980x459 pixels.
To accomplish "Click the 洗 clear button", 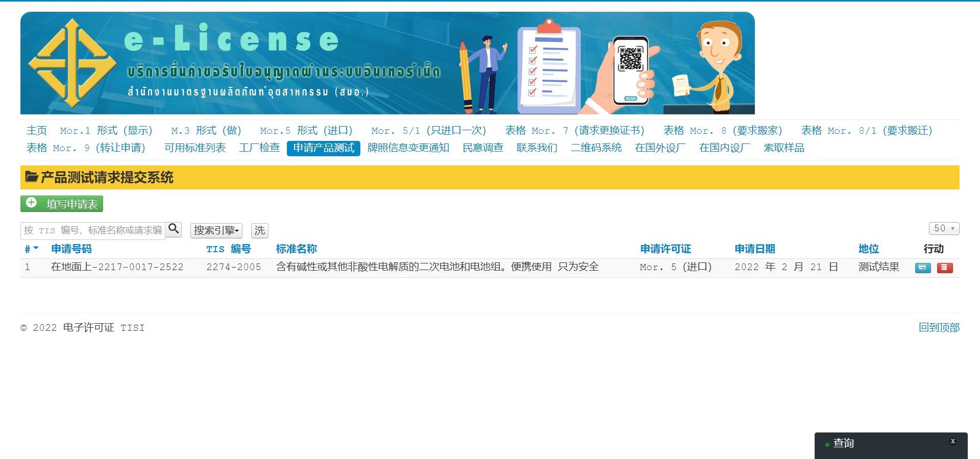I will (x=260, y=230).
